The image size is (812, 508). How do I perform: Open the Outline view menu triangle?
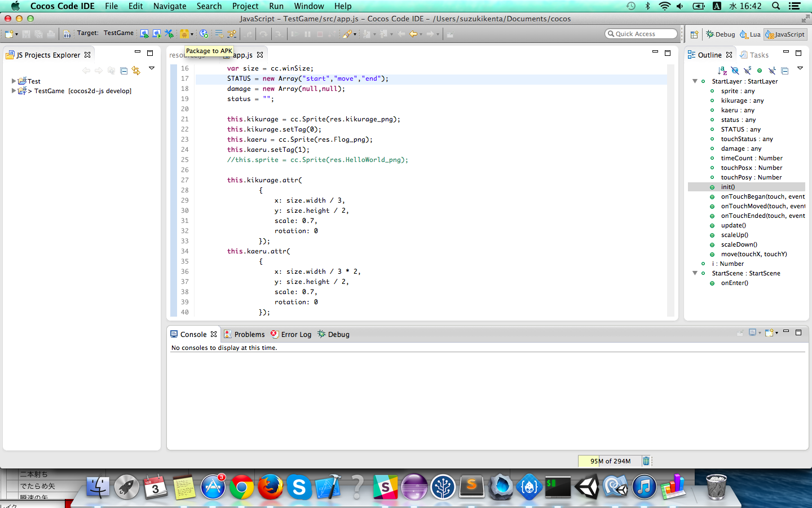pos(800,68)
